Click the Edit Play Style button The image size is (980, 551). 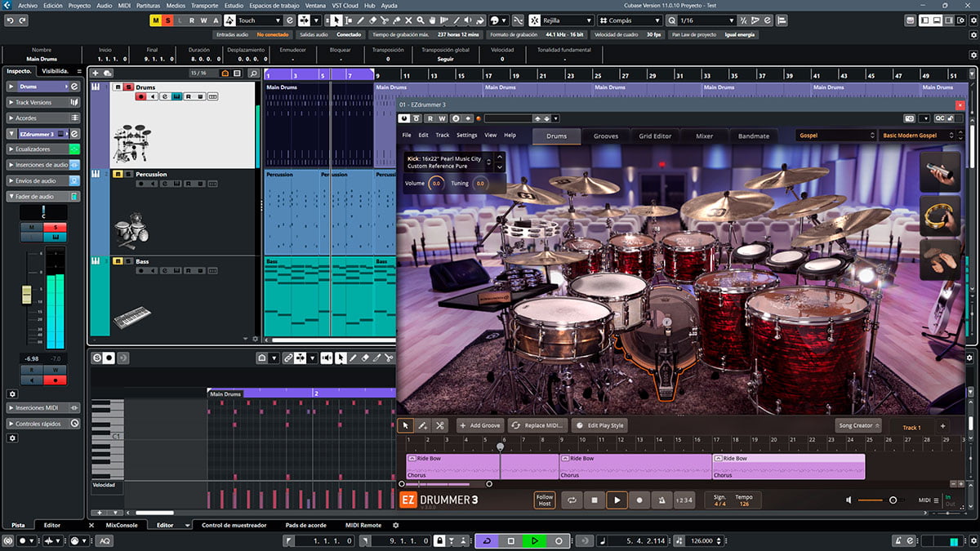pos(600,425)
